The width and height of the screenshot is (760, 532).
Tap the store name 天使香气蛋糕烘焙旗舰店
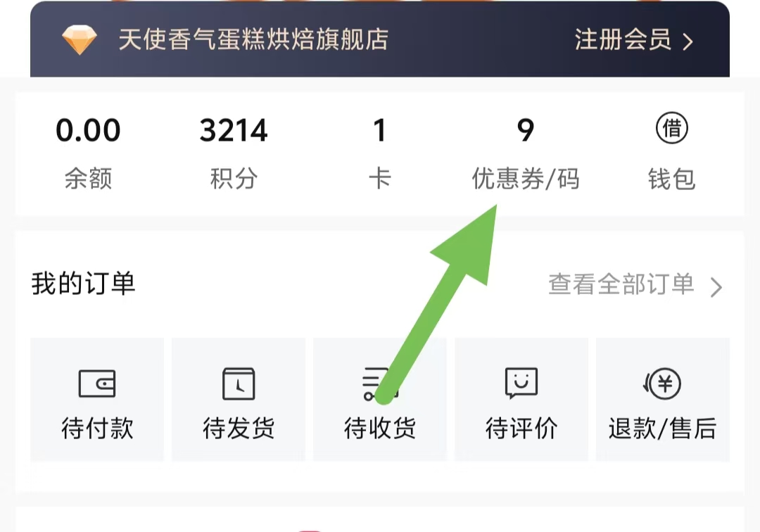click(x=253, y=39)
